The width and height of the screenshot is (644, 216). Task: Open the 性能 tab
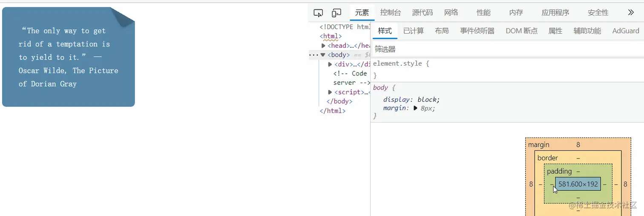point(483,12)
